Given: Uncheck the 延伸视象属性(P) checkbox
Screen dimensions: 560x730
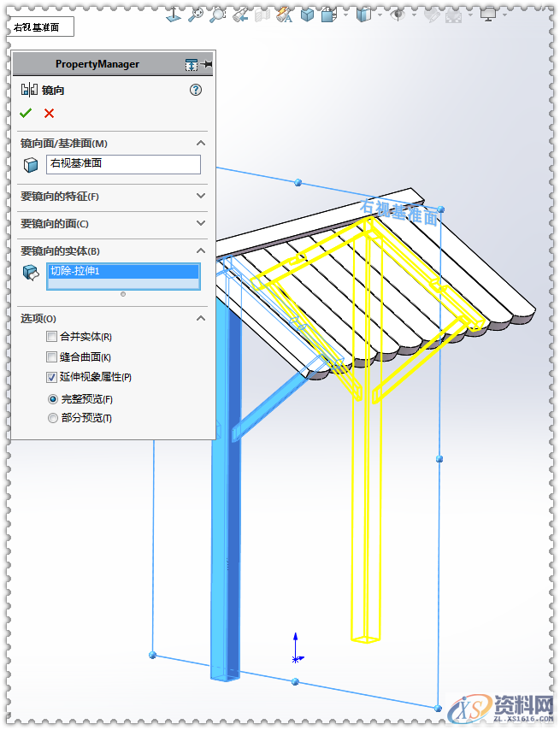Looking at the screenshot, I should point(51,377).
